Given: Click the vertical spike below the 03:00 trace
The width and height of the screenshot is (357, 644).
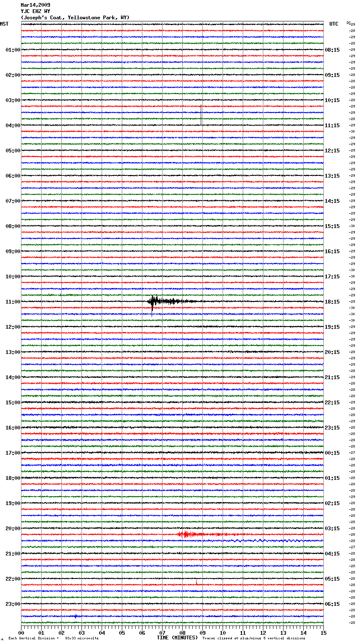Looking at the screenshot, I should 201,114.
